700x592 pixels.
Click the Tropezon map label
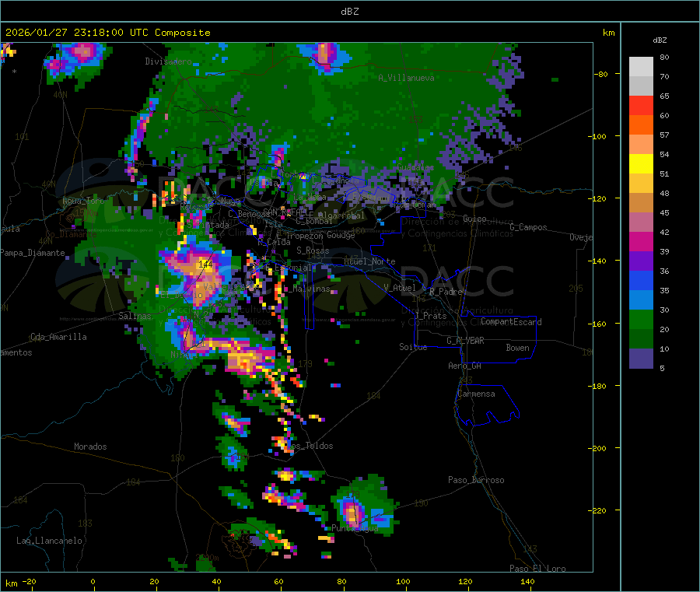[x=304, y=236]
